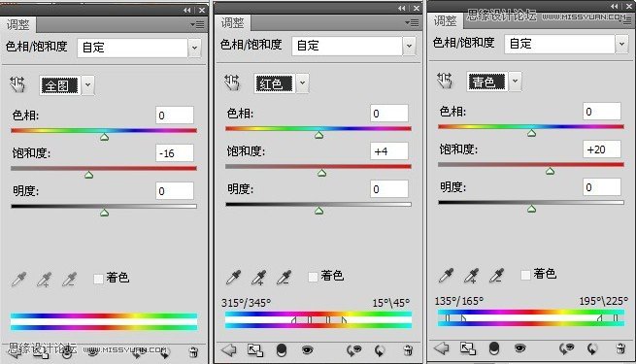This screenshot has height=364, width=636.
Task: Click hue slider handle in Cyans panel
Action: tap(531, 133)
